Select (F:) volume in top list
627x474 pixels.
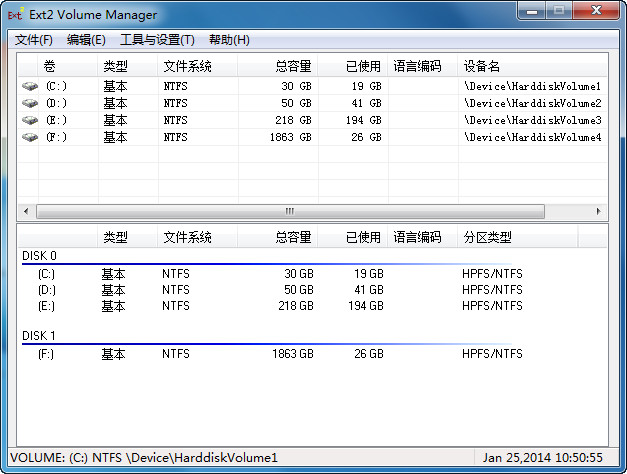(56, 137)
